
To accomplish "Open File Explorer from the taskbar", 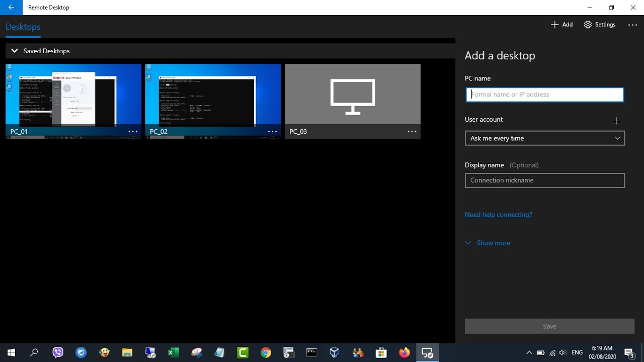I will pos(127,352).
